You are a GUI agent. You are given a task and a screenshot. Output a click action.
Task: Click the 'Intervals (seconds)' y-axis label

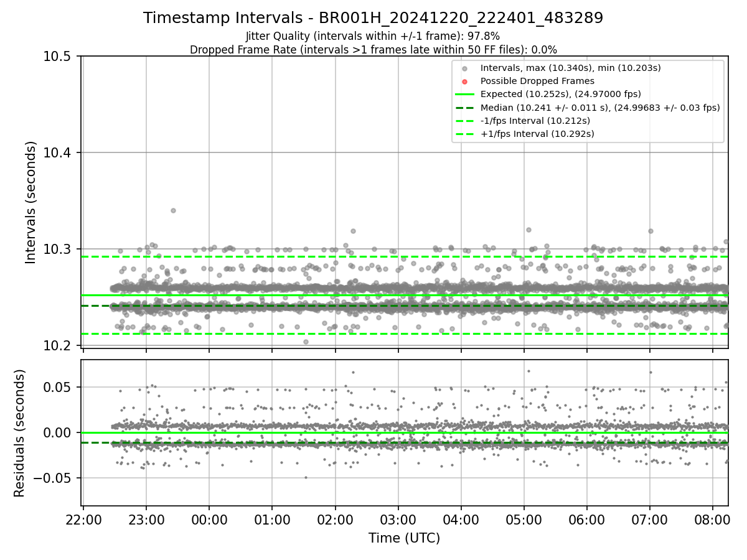pos(31,202)
